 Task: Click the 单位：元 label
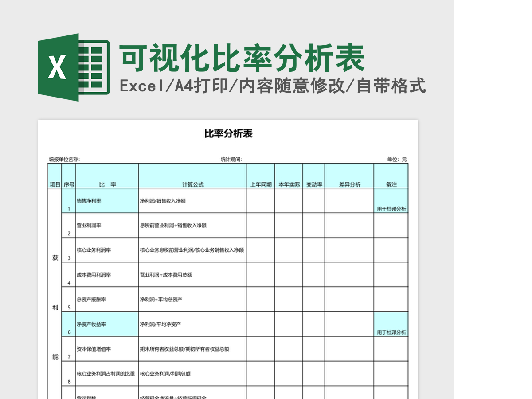click(x=397, y=159)
